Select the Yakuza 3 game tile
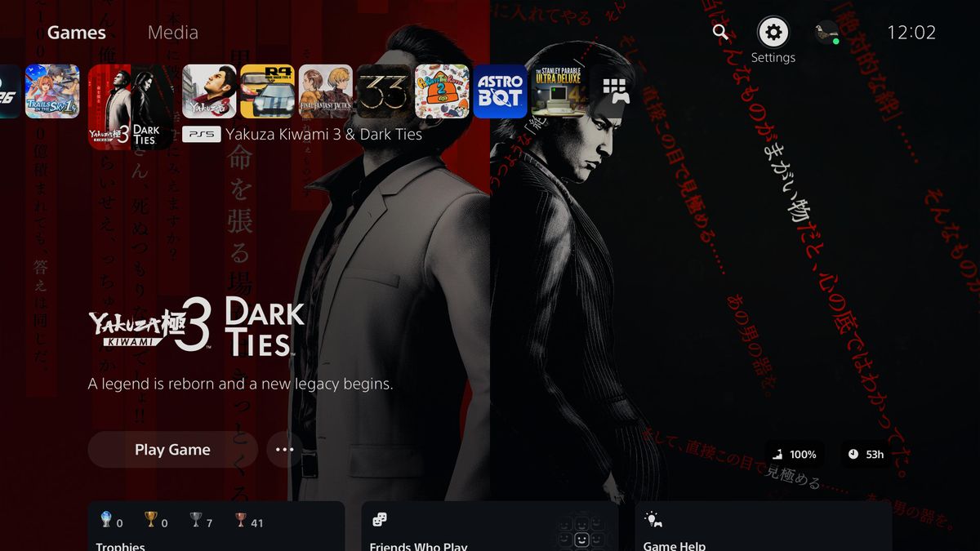 pyautogui.click(x=209, y=91)
